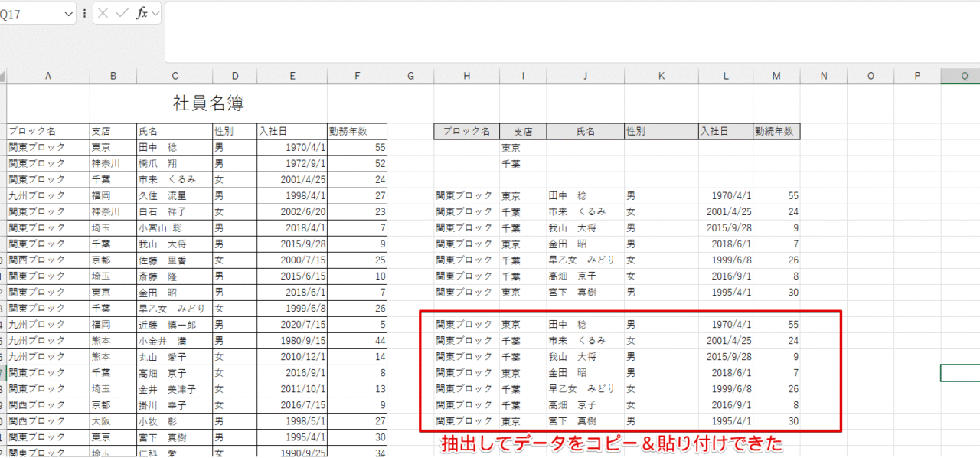
Task: Click inside the formula bar input area
Action: pyautogui.click(x=567, y=31)
